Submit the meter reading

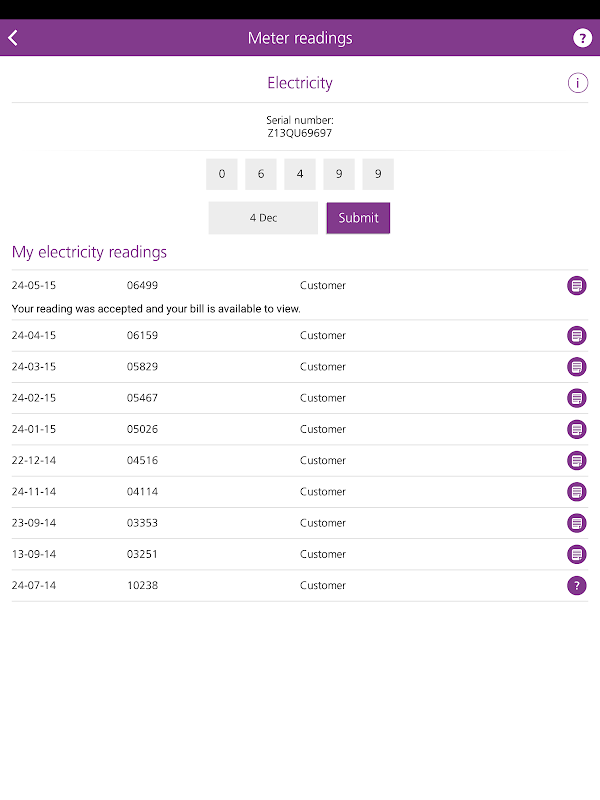358,218
